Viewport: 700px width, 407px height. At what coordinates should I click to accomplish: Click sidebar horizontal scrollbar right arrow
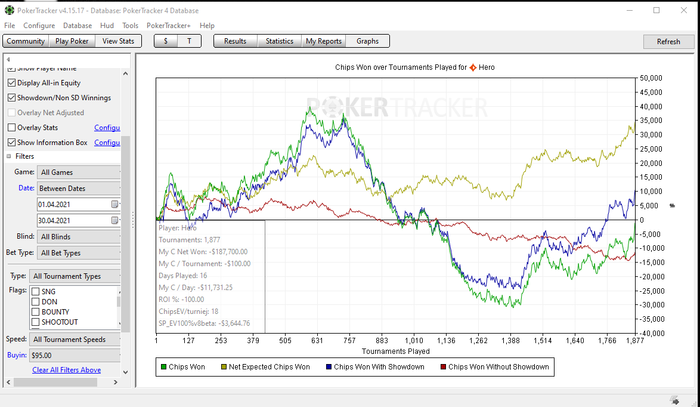coord(115,382)
